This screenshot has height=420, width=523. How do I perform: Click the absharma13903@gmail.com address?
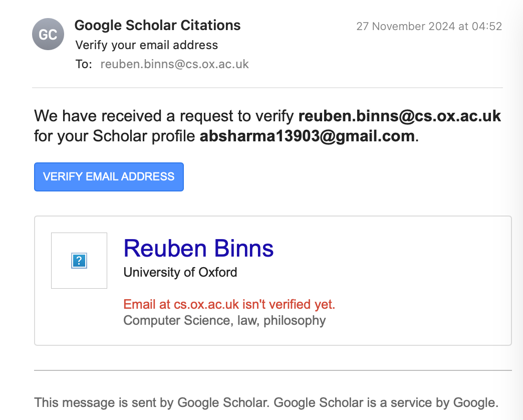[x=307, y=136]
